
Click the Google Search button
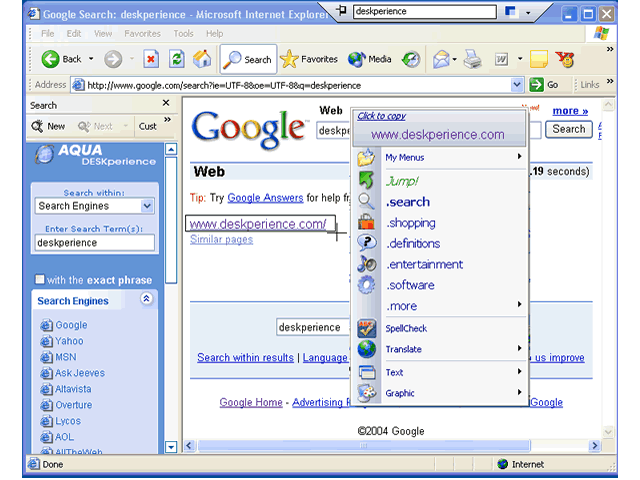click(x=569, y=129)
